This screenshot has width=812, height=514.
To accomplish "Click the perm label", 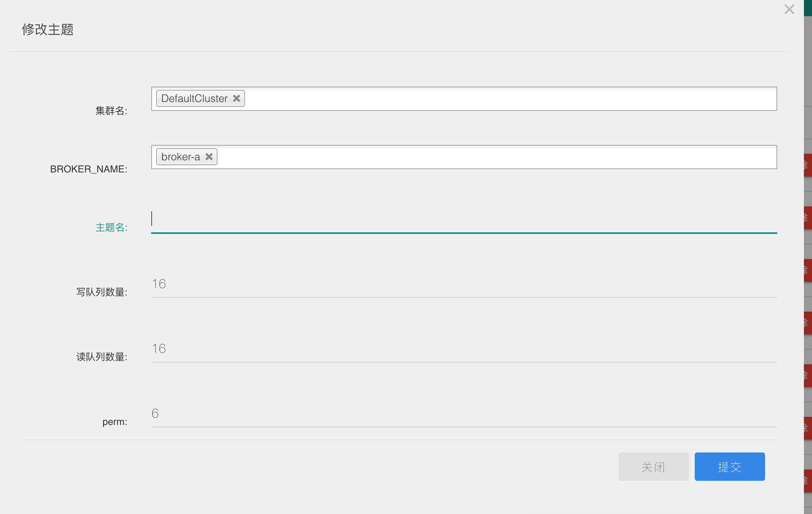I will tap(114, 422).
